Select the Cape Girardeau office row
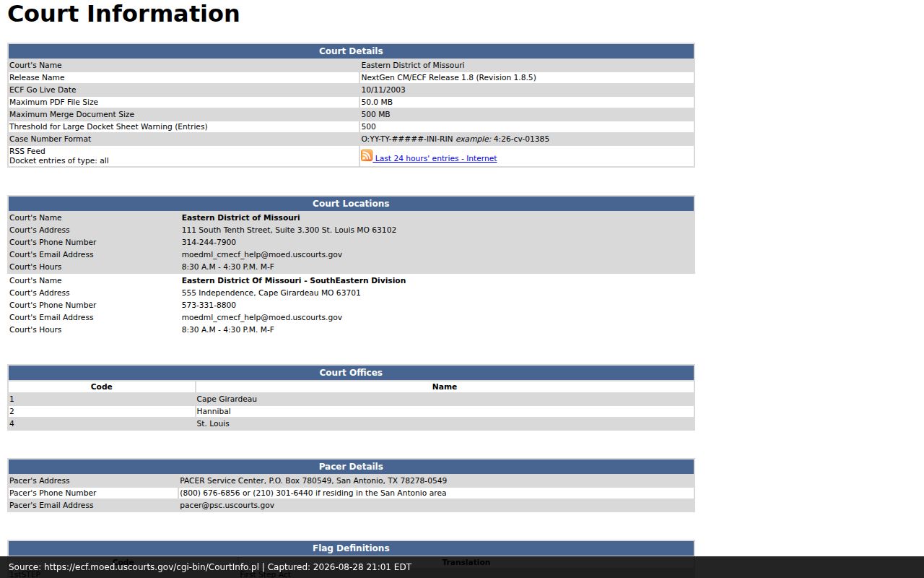Image resolution: width=924 pixels, height=578 pixels. click(x=351, y=399)
